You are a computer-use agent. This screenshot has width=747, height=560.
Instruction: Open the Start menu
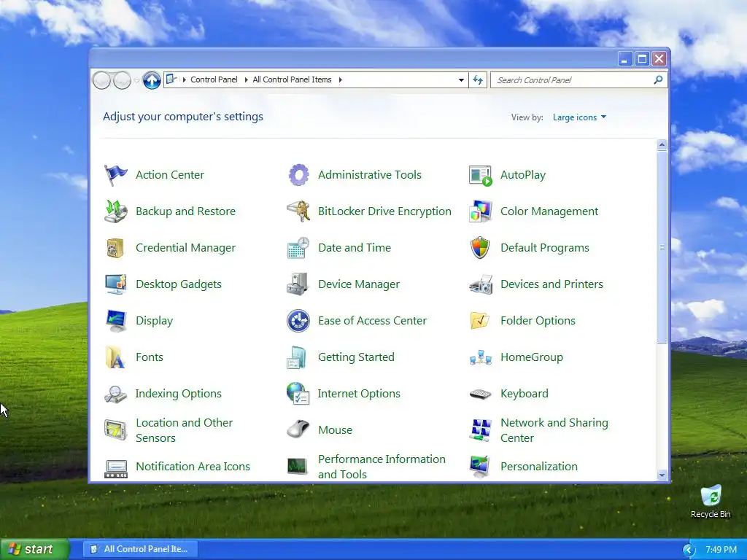click(34, 549)
